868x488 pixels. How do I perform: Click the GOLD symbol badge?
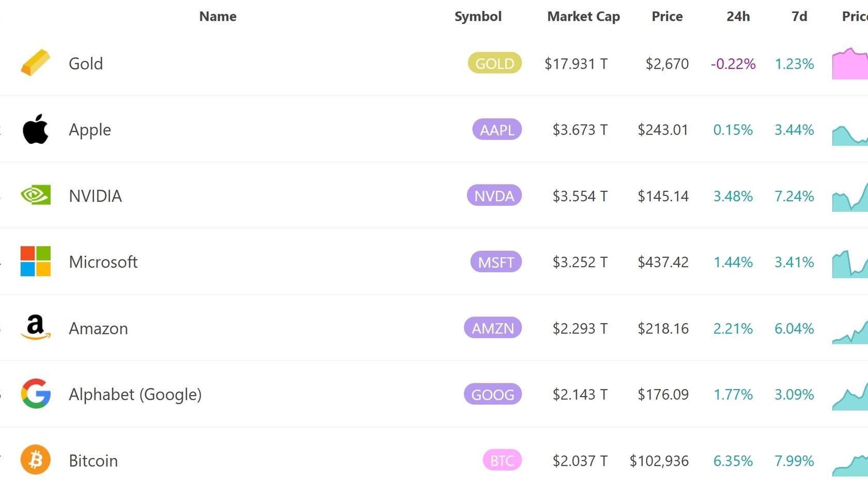click(495, 63)
